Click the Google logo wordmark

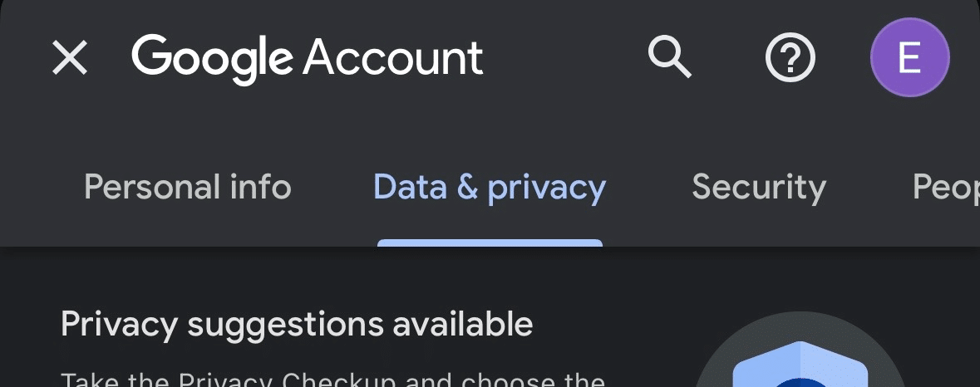point(213,59)
